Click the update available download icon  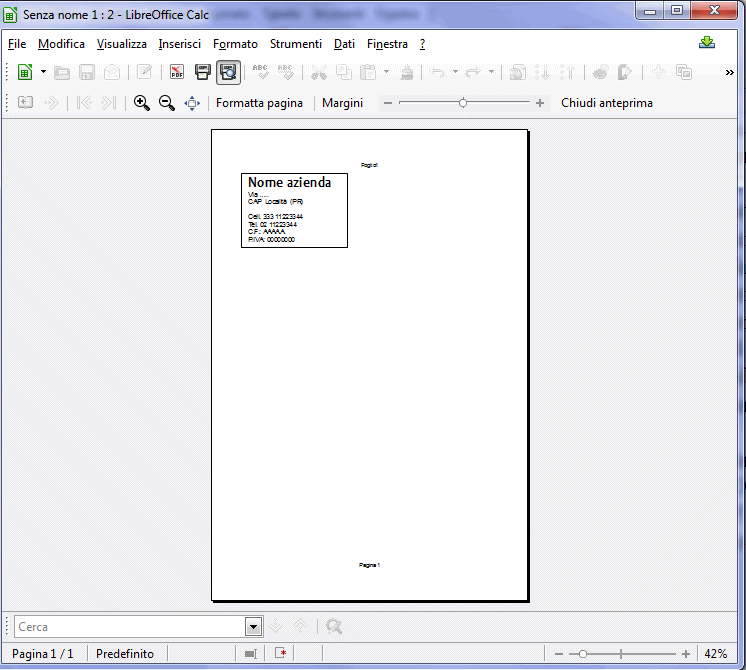[x=707, y=42]
